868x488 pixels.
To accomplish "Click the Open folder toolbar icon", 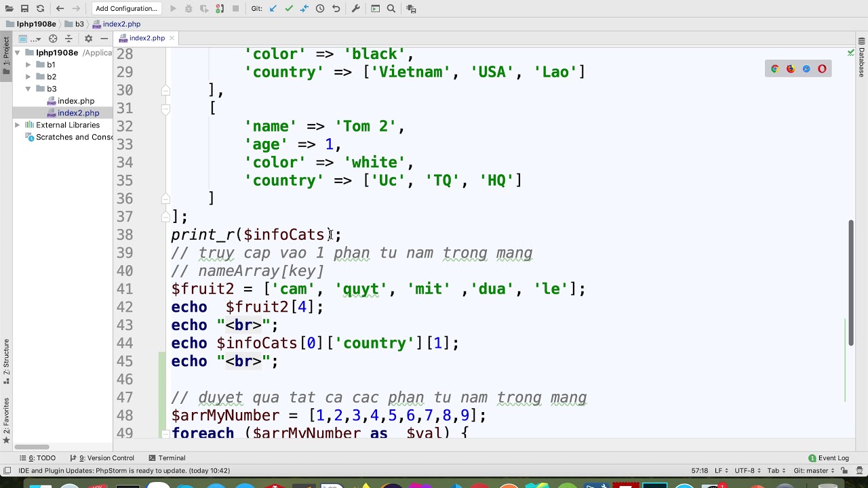I will pos(8,9).
